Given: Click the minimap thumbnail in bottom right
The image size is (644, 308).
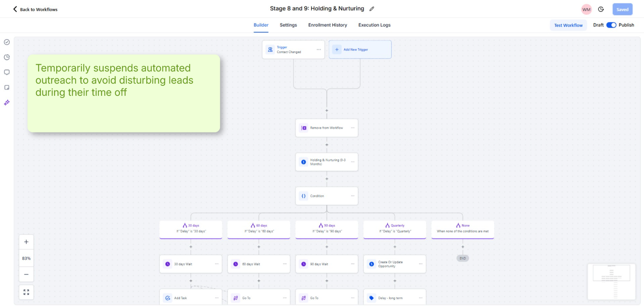Looking at the screenshot, I should [x=611, y=282].
